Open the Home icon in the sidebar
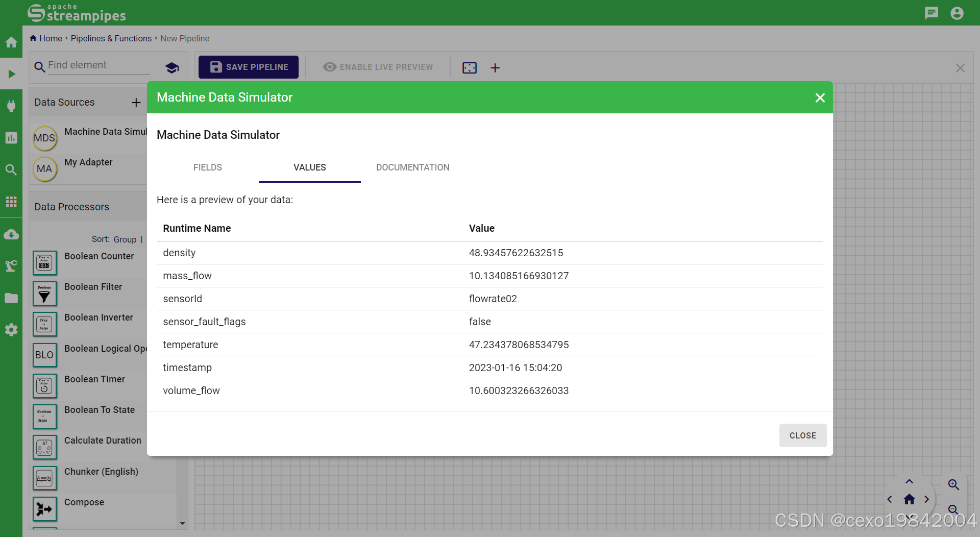980x537 pixels. coord(11,42)
